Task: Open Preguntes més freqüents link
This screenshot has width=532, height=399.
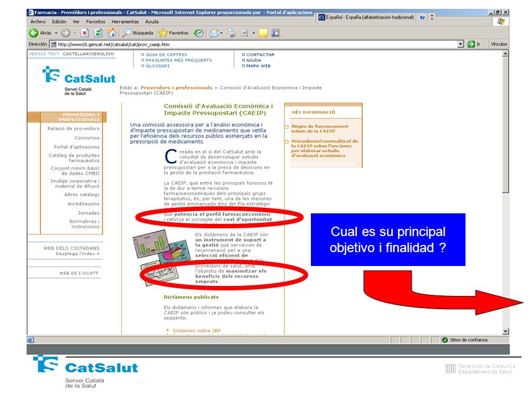Action: pyautogui.click(x=179, y=60)
